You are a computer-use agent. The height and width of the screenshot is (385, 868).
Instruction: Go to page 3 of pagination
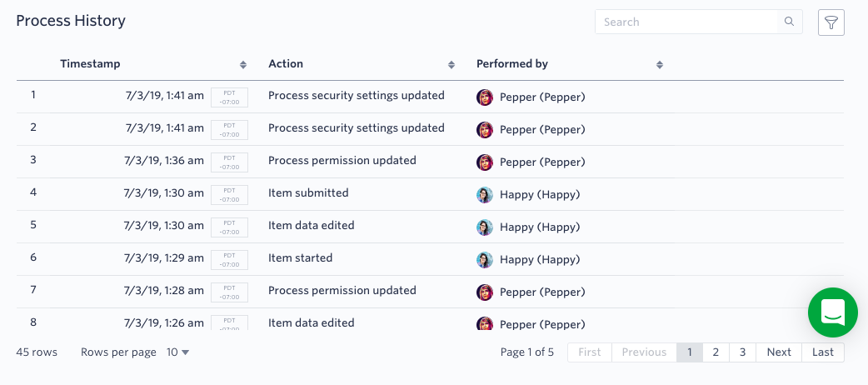[x=742, y=352]
